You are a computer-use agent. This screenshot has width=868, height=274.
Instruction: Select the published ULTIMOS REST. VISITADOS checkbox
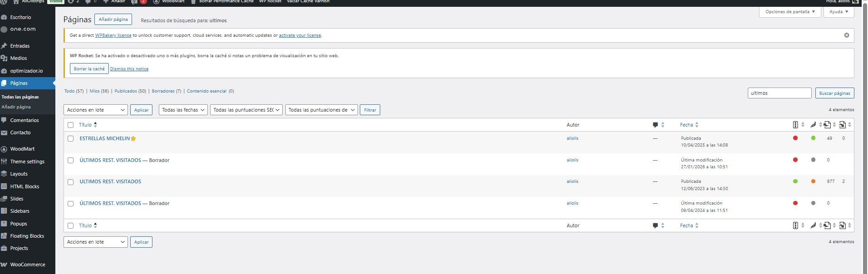pyautogui.click(x=70, y=182)
